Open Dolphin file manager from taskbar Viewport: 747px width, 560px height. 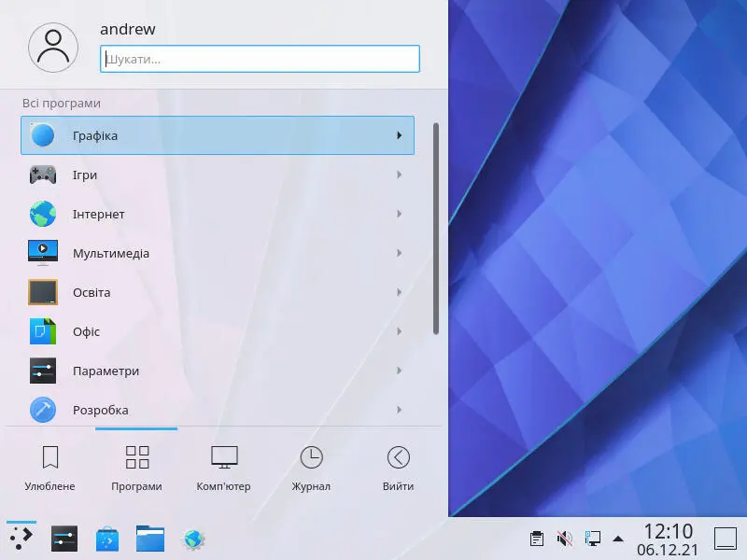(x=150, y=539)
